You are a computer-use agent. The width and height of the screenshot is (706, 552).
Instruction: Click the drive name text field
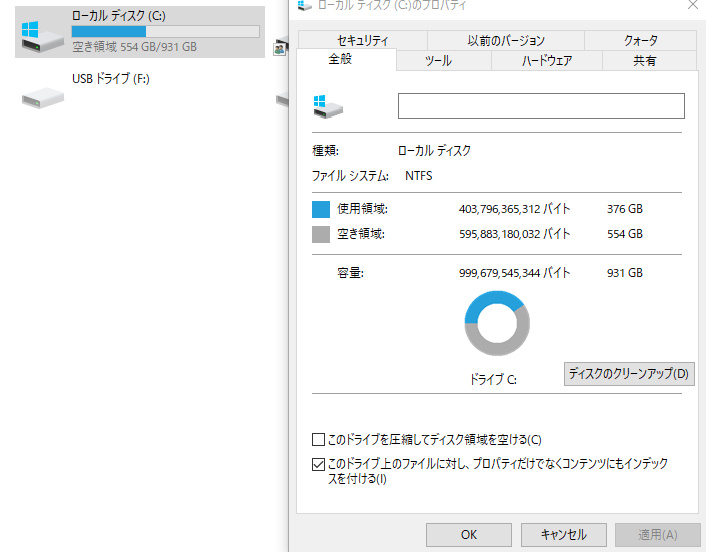click(x=541, y=106)
